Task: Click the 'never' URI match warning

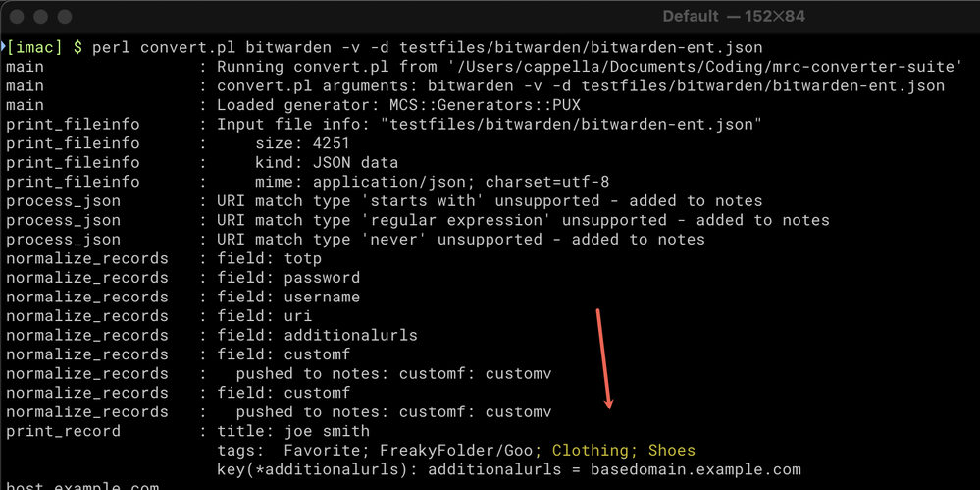Action: click(x=460, y=240)
